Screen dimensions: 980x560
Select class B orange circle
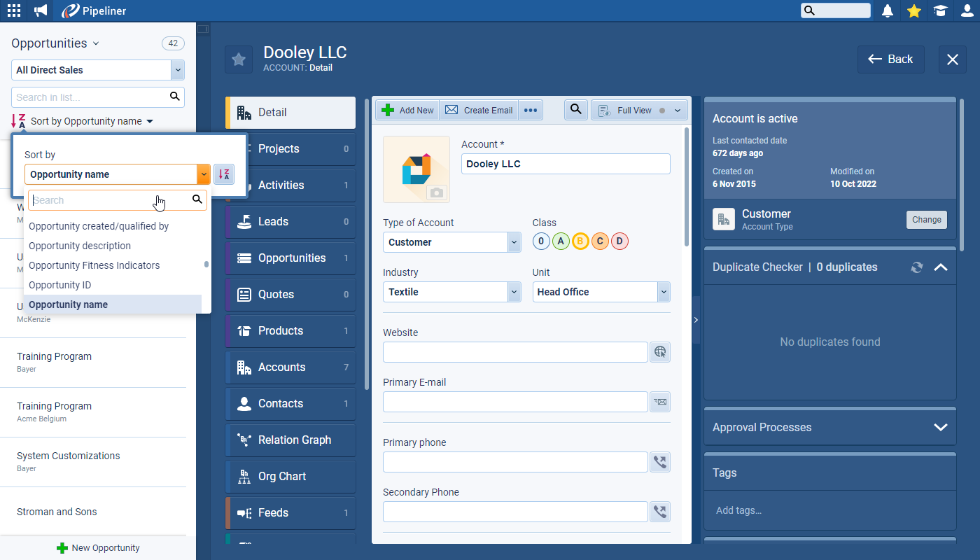point(580,241)
